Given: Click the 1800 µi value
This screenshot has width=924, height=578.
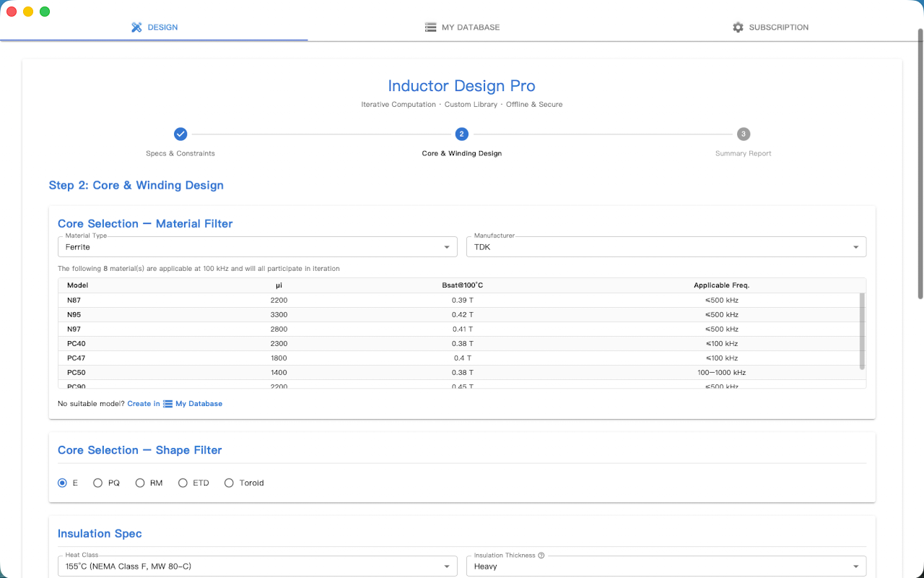Looking at the screenshot, I should 279,358.
